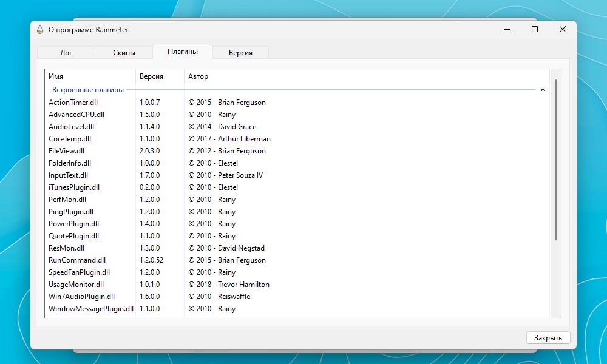The height and width of the screenshot is (364, 607).
Task: Click the Встроенные плагины group header
Action: (x=88, y=90)
